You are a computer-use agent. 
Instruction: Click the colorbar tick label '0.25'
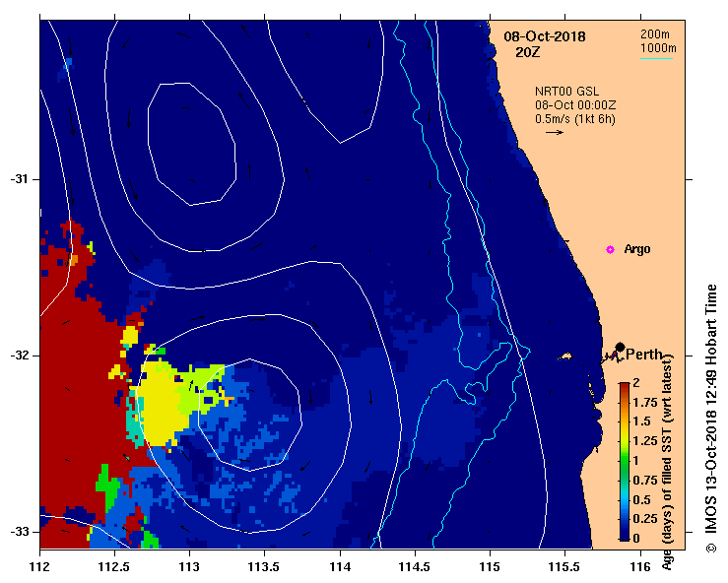[645, 519]
